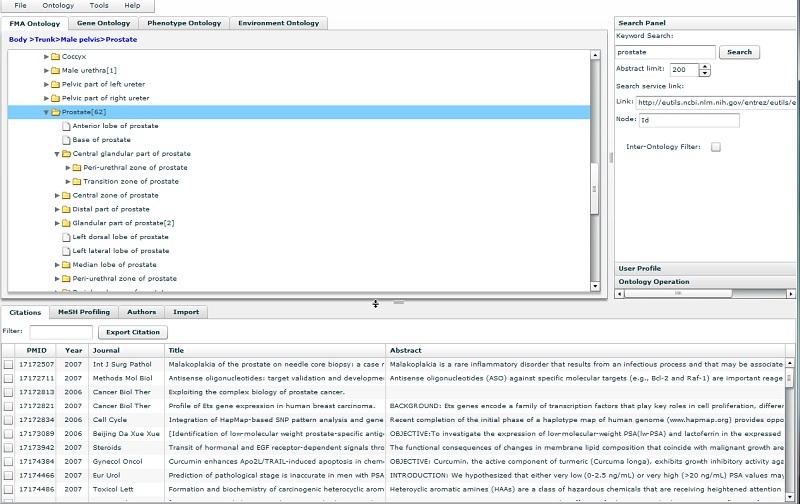Open the MeSH Profiling tab
Screen dimensions: 800x504
84,312
